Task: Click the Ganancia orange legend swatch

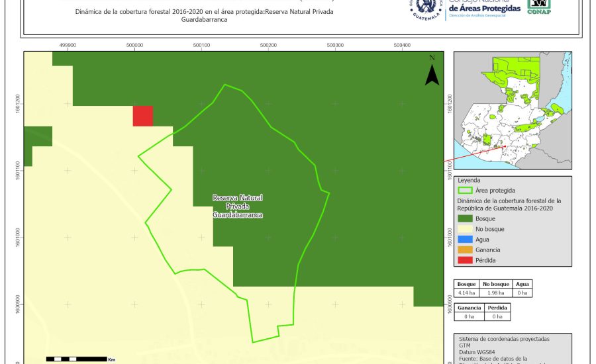Action: pyautogui.click(x=466, y=250)
